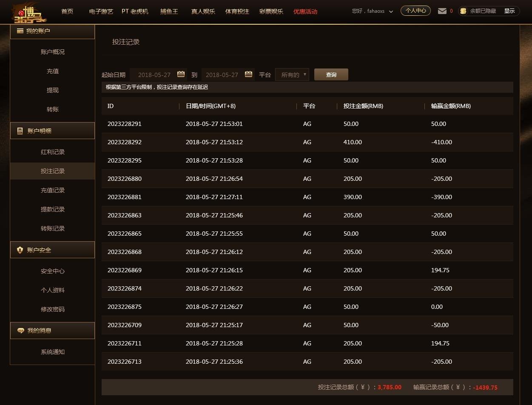
Task: Click the 我的消息 speech bubble icon
Action: [x=20, y=331]
